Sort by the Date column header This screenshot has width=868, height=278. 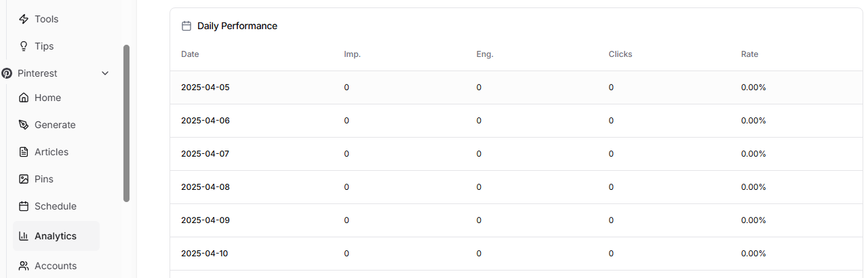click(x=190, y=54)
